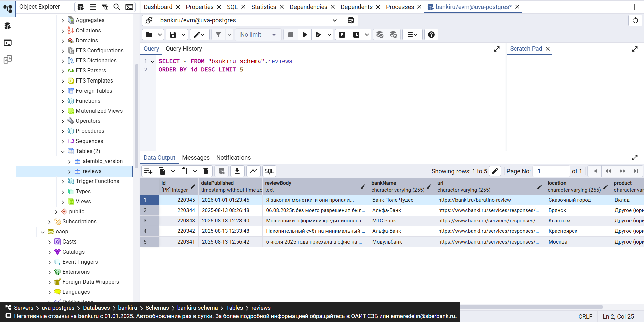The height and width of the screenshot is (322, 644).
Task: Click the cell 'Банк Поле Чудес'
Action: [401, 200]
